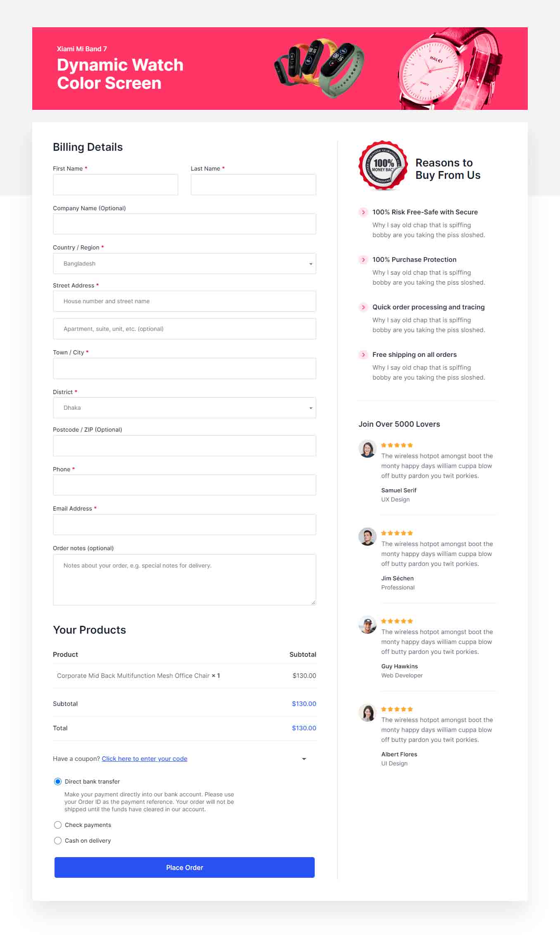Image resolution: width=560 pixels, height=948 pixels.
Task: Click the Place Order button
Action: (x=185, y=867)
